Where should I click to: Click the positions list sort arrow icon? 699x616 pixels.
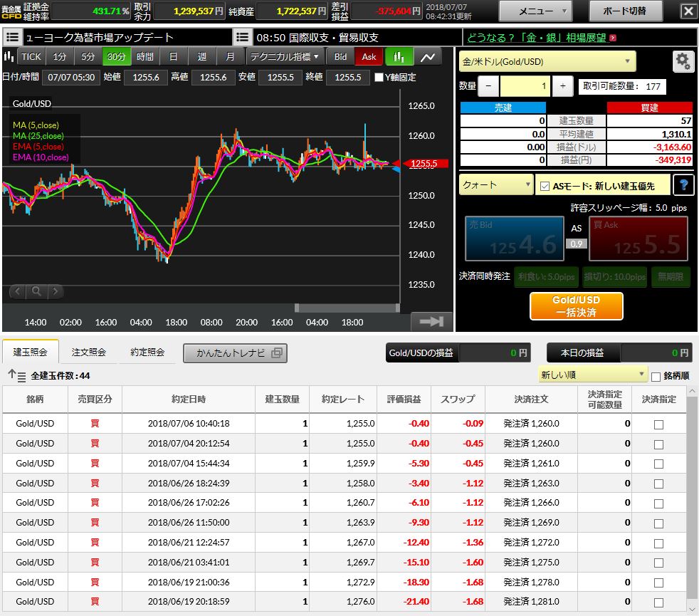[17, 375]
